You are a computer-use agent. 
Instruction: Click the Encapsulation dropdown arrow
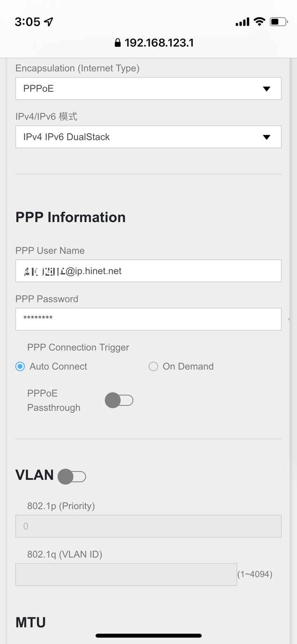coord(266,89)
